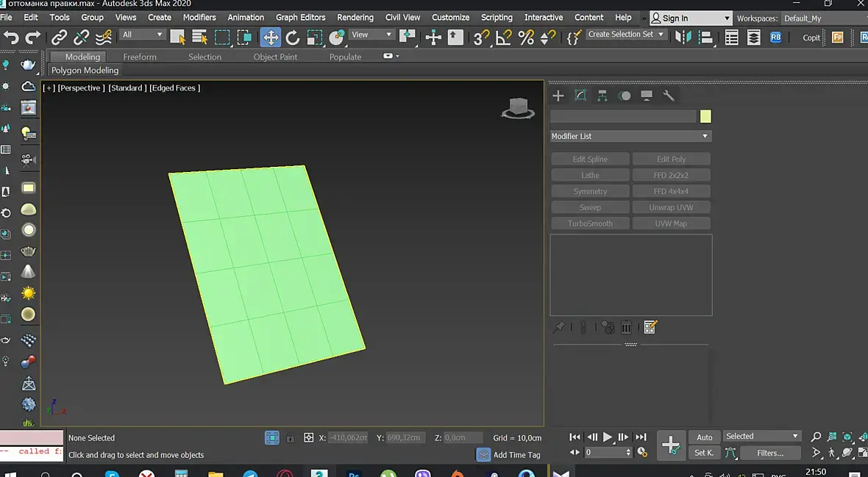Activate the Select and Rotate tool
This screenshot has width=868, height=477.
pyautogui.click(x=293, y=37)
